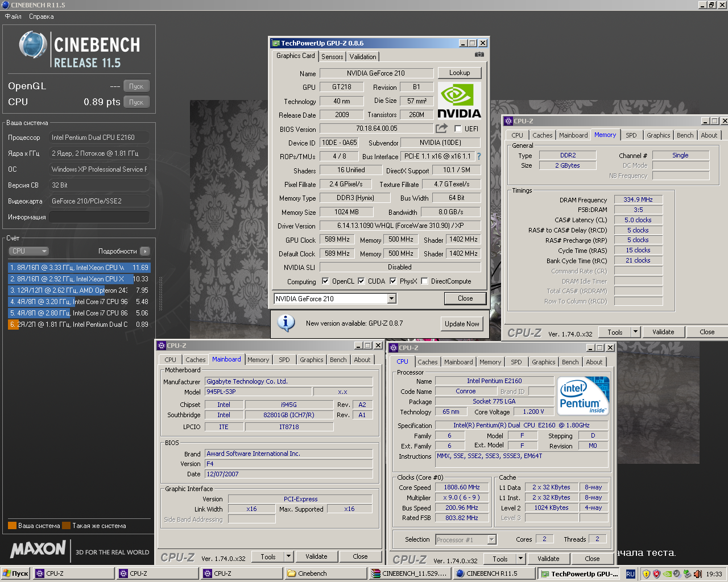The image size is (728, 582).
Task: Open the Файл menu
Action: tap(13, 16)
